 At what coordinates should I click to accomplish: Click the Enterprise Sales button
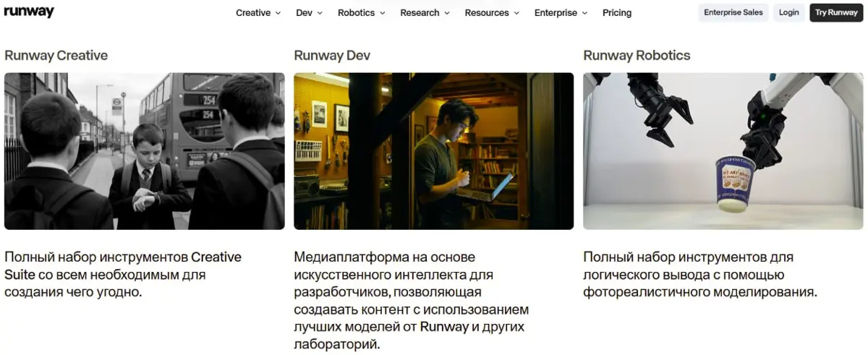click(733, 12)
